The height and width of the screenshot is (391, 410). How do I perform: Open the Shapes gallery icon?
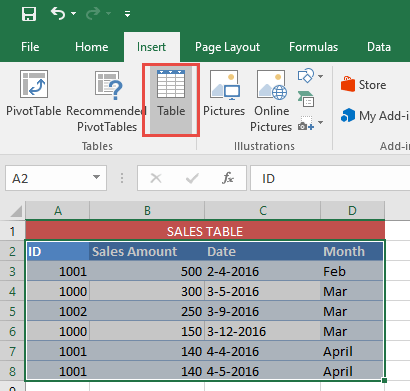coord(306,76)
